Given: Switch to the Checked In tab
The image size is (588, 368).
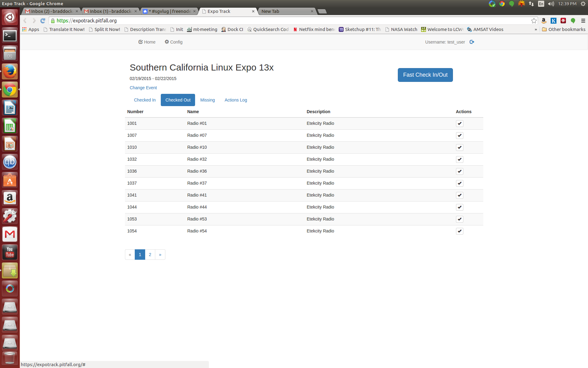Looking at the screenshot, I should pos(145,100).
